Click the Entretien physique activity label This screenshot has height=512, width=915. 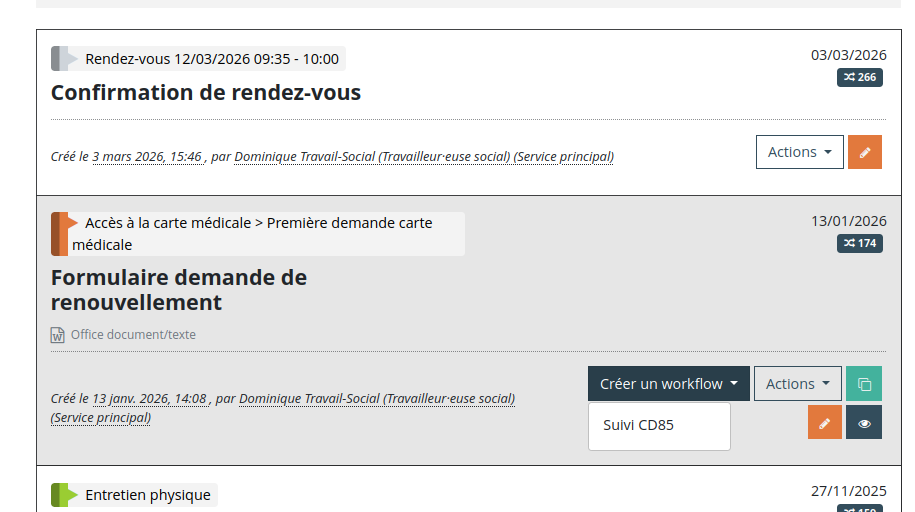coord(147,495)
